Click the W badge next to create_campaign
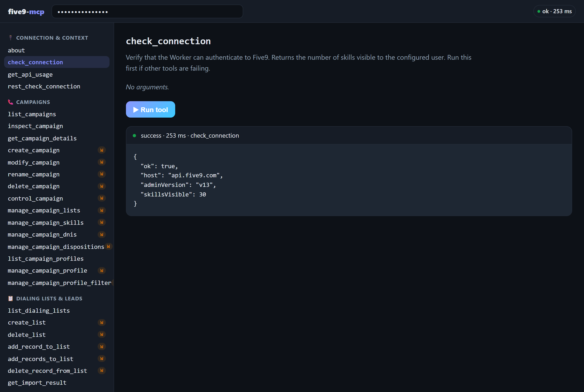 pyautogui.click(x=102, y=150)
